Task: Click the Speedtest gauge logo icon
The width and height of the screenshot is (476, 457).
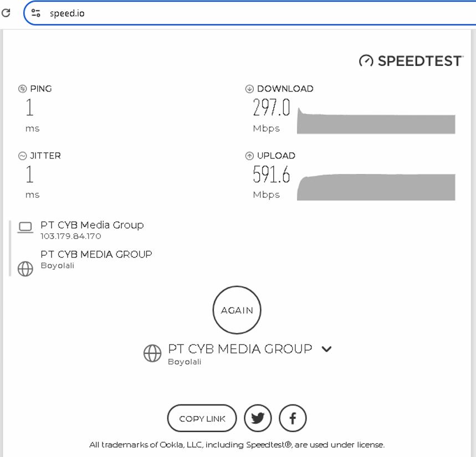Action: (366, 60)
